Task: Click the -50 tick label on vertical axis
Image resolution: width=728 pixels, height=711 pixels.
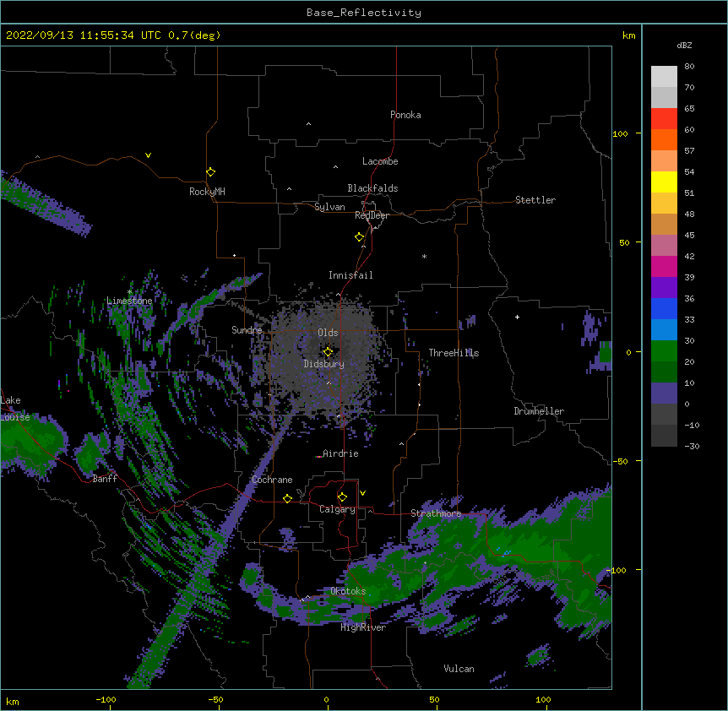Action: (x=620, y=461)
